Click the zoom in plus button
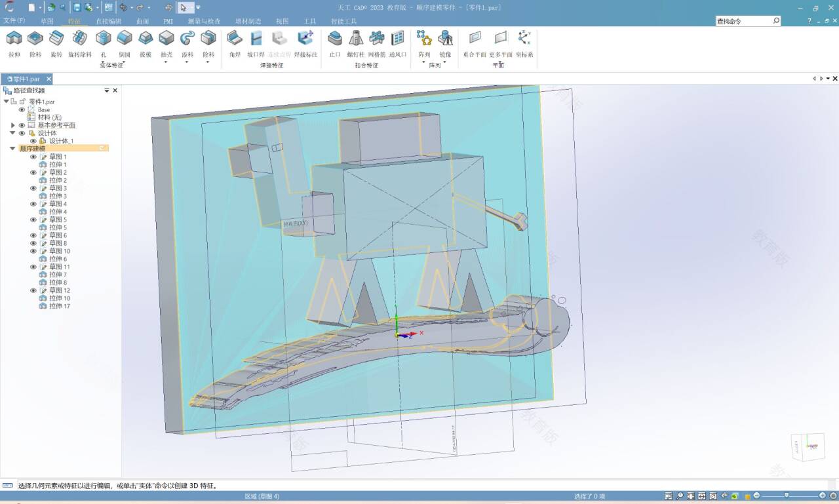This screenshot has width=839, height=504. click(823, 495)
